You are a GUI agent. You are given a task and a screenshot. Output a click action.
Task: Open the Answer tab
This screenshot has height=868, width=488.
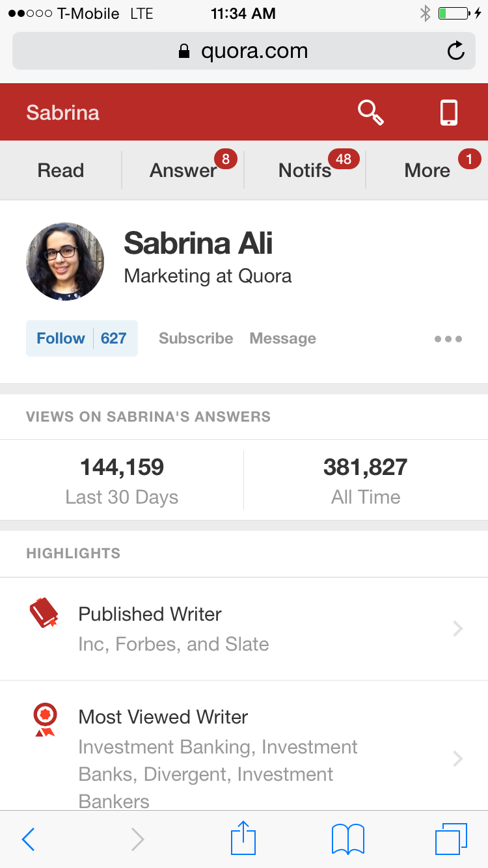point(183,170)
